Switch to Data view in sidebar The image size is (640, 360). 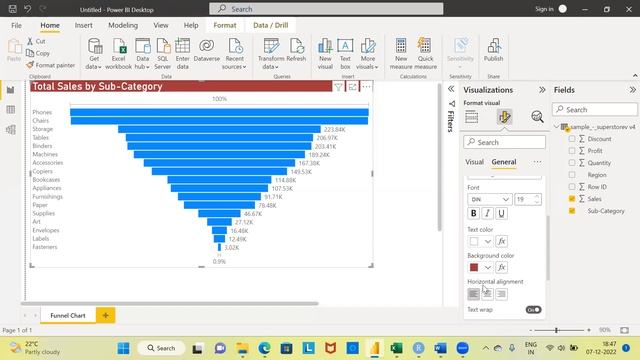(x=11, y=109)
